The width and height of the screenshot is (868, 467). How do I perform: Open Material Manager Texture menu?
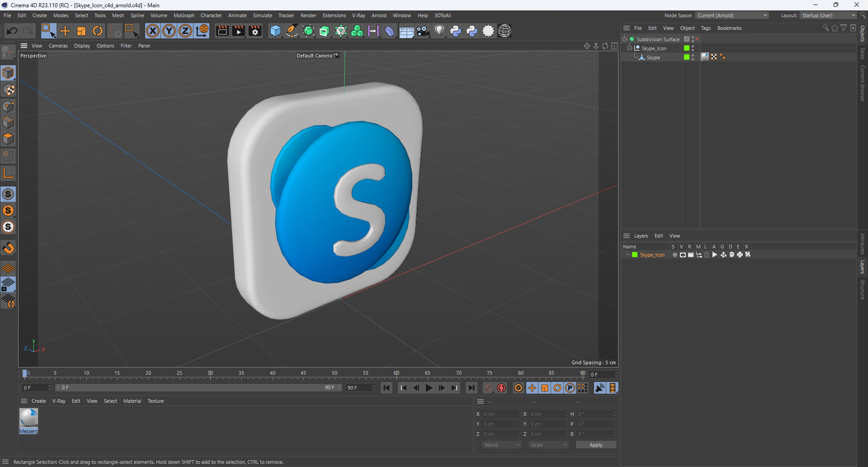(x=156, y=401)
